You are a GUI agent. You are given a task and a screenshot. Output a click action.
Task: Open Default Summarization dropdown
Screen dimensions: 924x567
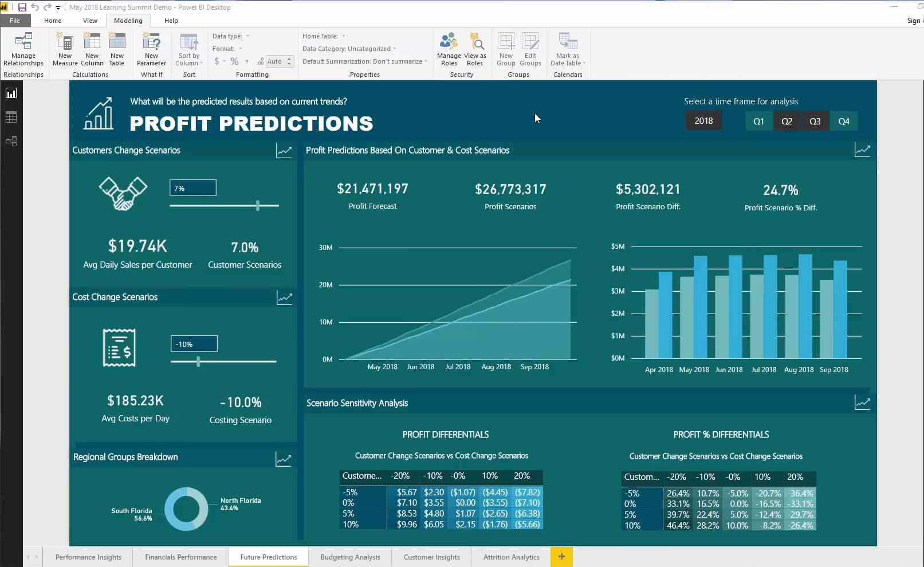(x=365, y=61)
